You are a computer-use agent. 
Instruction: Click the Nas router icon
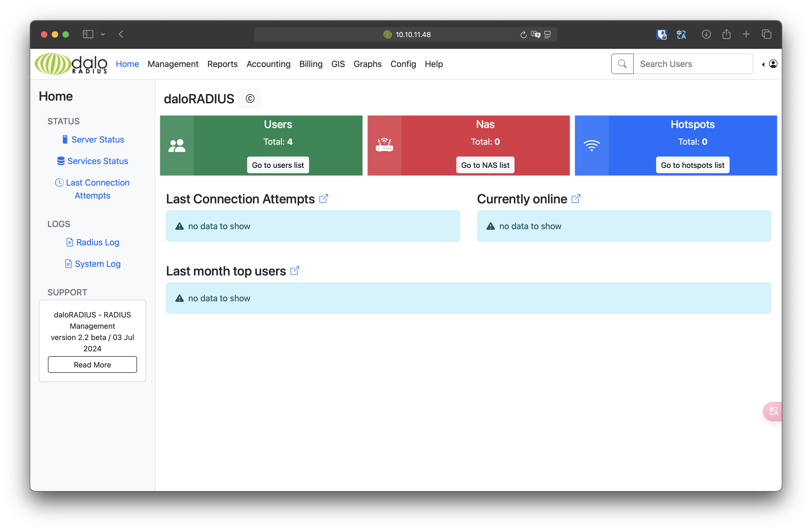384,144
